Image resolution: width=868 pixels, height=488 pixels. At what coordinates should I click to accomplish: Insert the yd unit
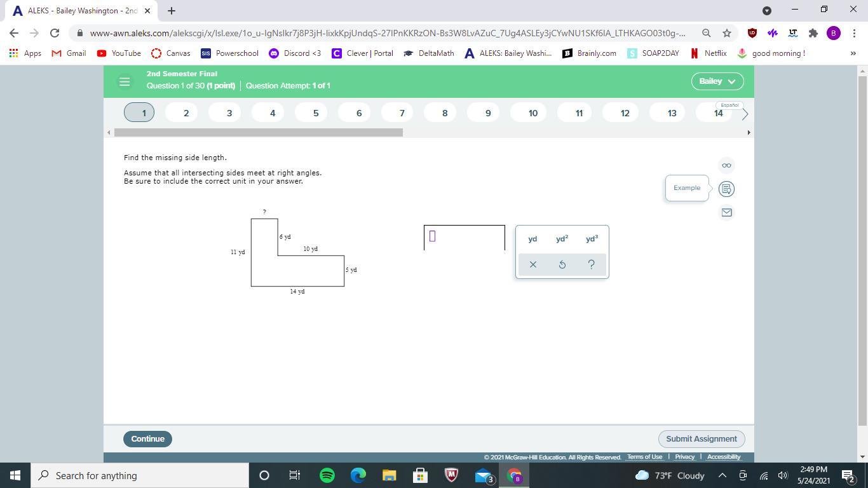click(532, 239)
